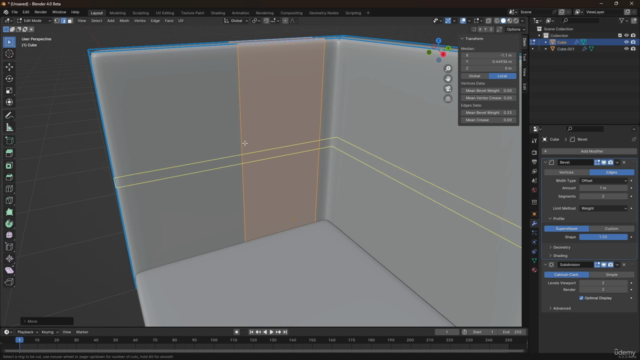The image size is (640, 360).
Task: Switch to edge select mode
Action: [63, 21]
